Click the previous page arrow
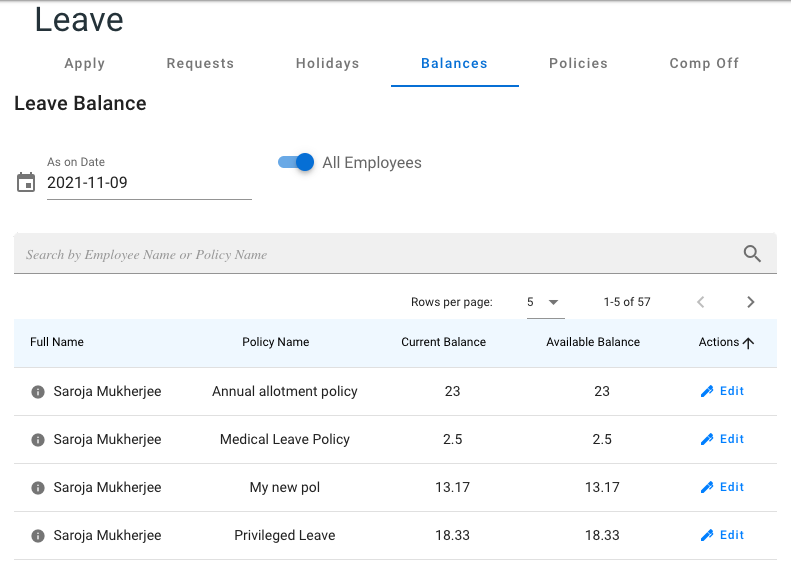This screenshot has height=566, width=791. click(x=701, y=302)
